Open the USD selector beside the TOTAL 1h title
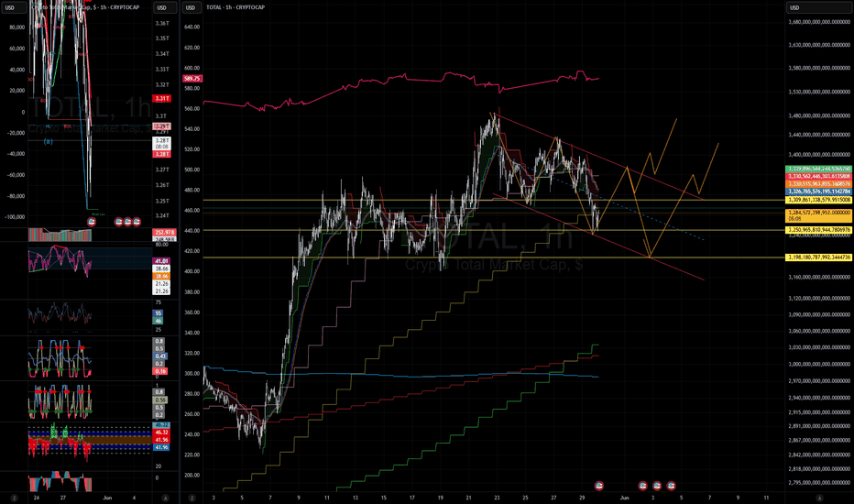Image resolution: width=854 pixels, height=504 pixels. pos(190,7)
